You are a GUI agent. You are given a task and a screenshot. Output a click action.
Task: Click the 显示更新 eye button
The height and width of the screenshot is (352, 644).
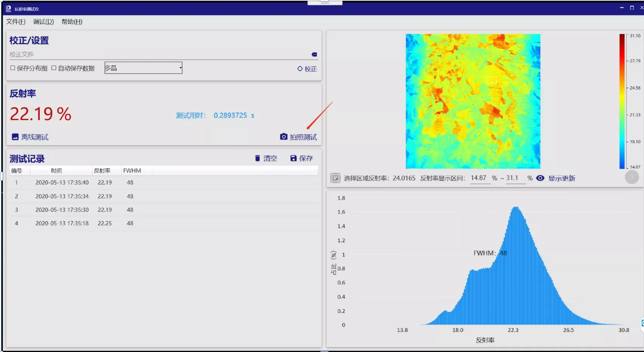coord(556,178)
